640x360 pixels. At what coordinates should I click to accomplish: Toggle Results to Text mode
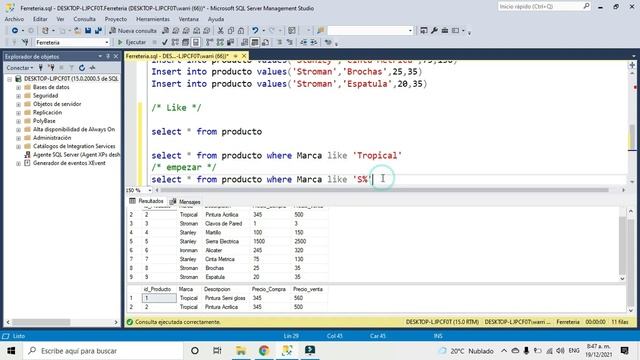pos(244,42)
